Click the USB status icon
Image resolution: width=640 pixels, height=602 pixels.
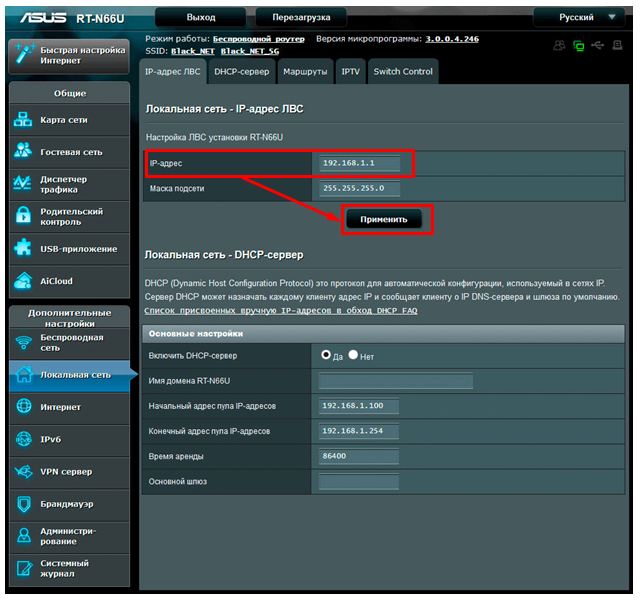(x=598, y=45)
